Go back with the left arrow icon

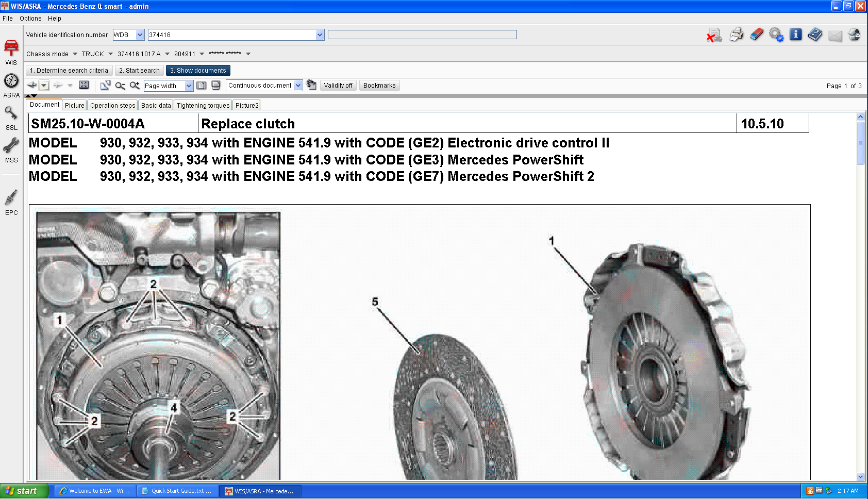pos(32,85)
